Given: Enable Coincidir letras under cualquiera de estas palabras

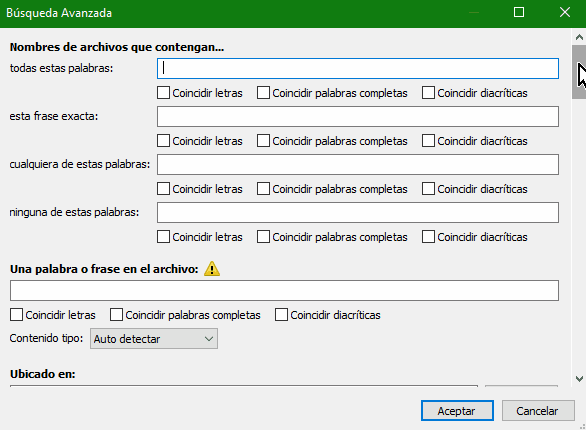Looking at the screenshot, I should 163,189.
